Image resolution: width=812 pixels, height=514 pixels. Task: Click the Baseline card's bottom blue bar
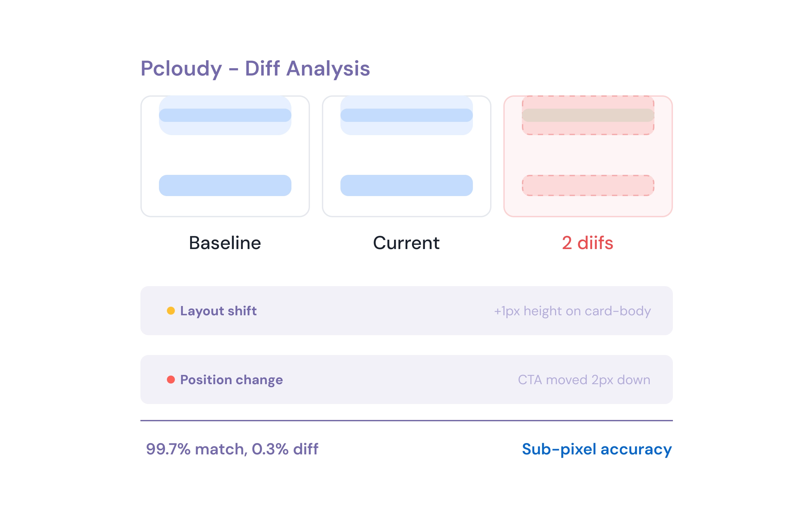click(x=225, y=185)
